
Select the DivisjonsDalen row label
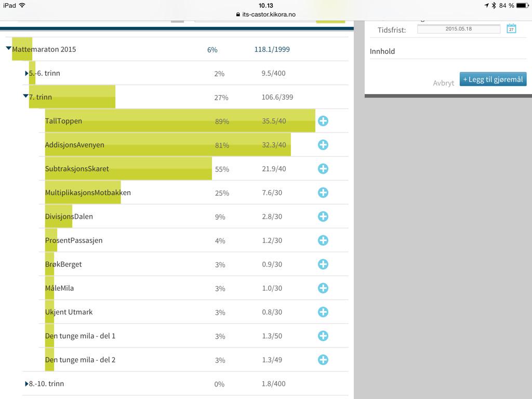pyautogui.click(x=69, y=217)
